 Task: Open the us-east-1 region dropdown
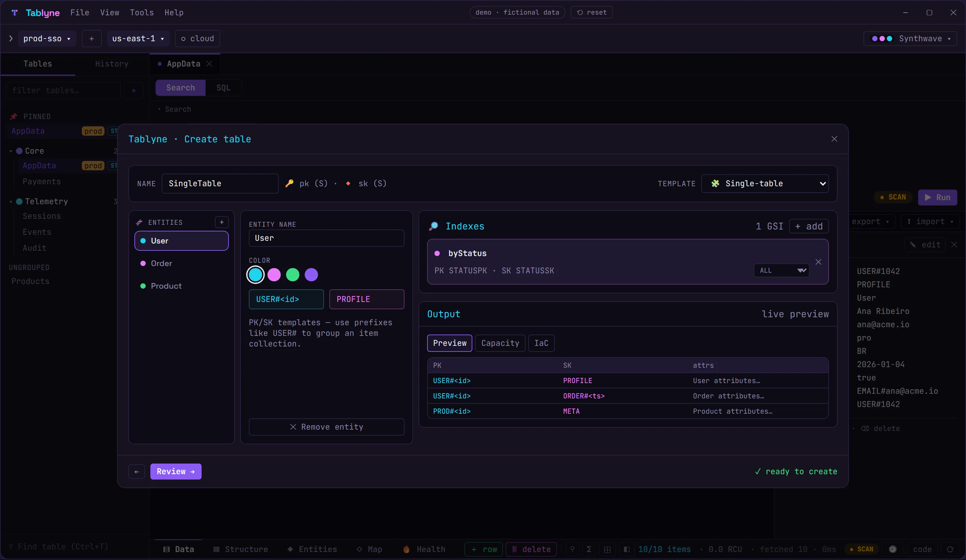pyautogui.click(x=138, y=39)
